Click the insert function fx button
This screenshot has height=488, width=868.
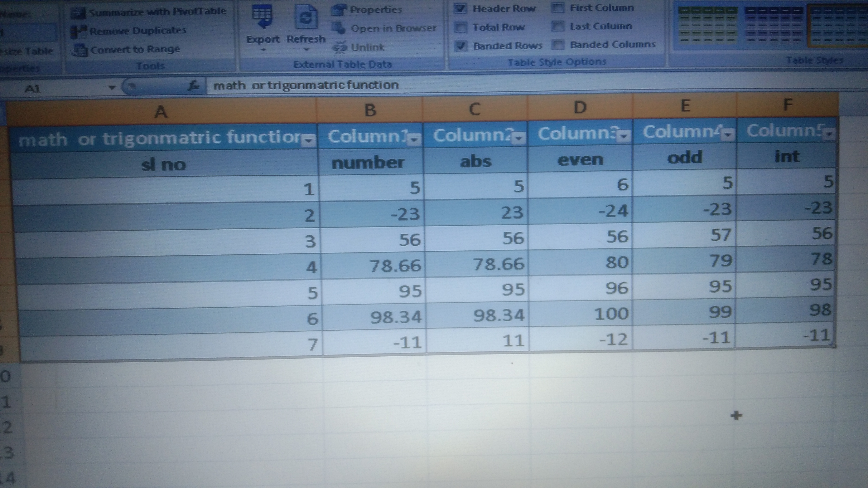(193, 86)
